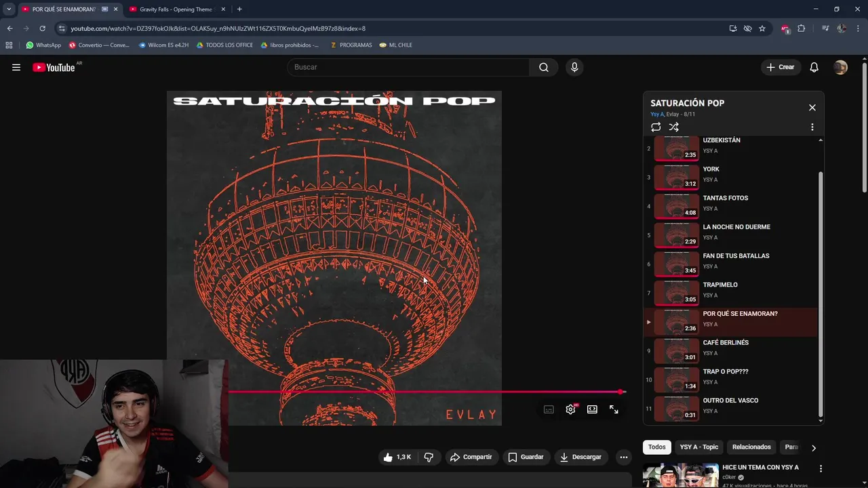The image size is (868, 488).
Task: Share the video via Compartir
Action: [471, 457]
